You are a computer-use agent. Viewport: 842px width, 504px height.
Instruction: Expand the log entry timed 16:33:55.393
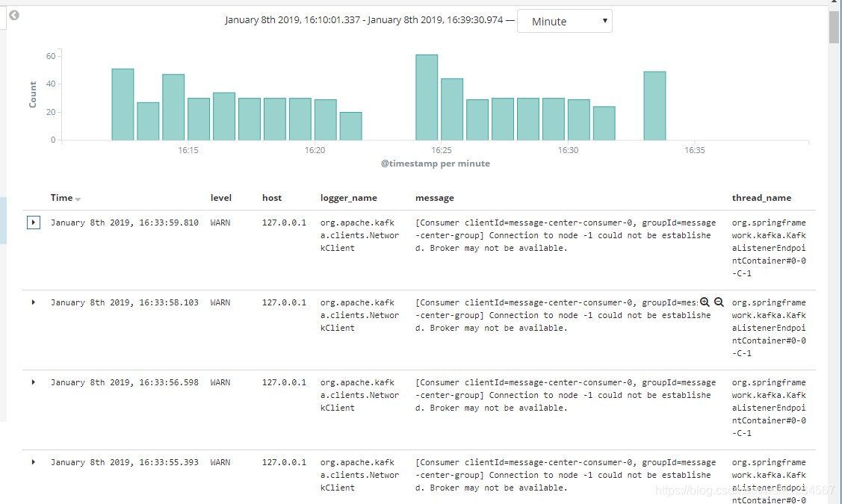click(x=33, y=461)
